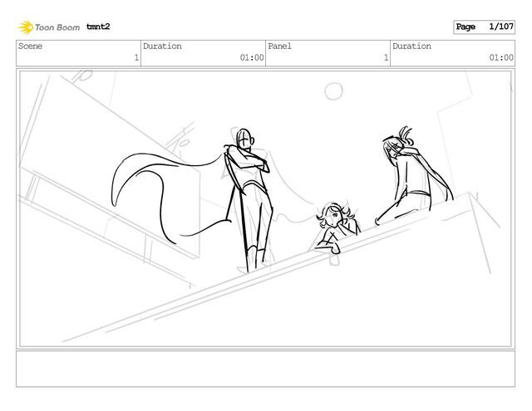Click the 'Panel' header label
Screen dimensions: 532x411
(x=280, y=46)
